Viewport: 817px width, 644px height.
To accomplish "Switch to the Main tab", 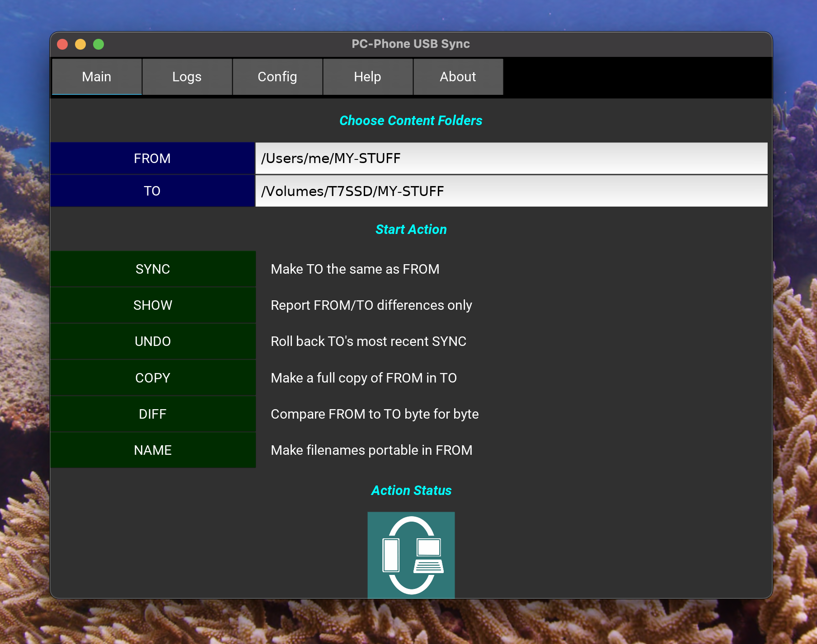I will pyautogui.click(x=97, y=77).
